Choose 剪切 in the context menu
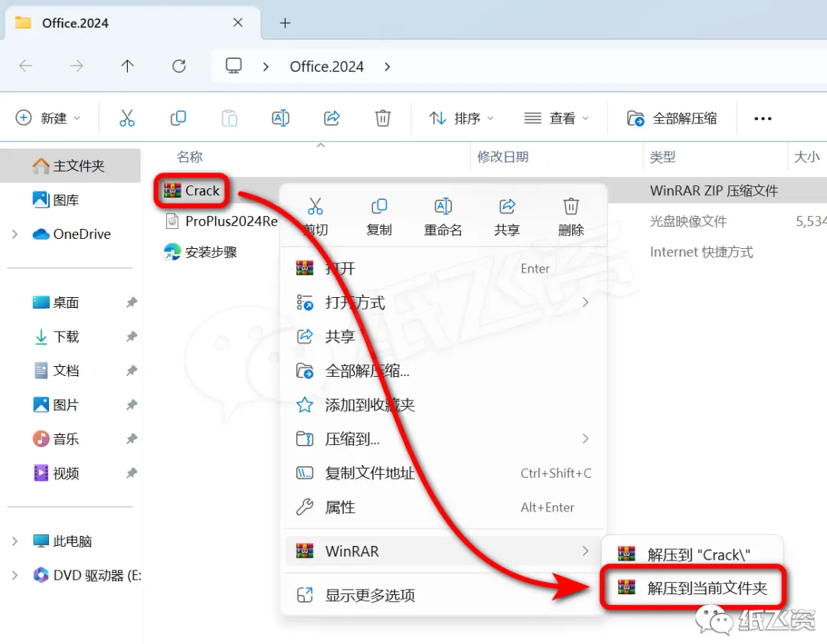The image size is (827, 644). [x=315, y=216]
